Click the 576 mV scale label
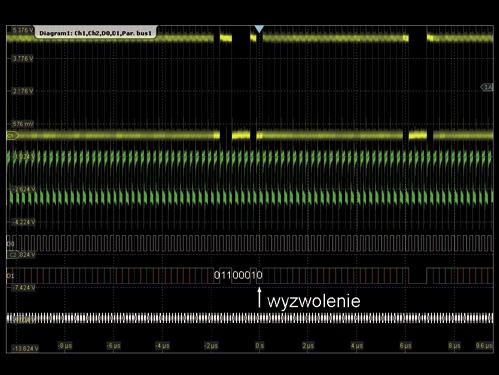 pyautogui.click(x=22, y=124)
